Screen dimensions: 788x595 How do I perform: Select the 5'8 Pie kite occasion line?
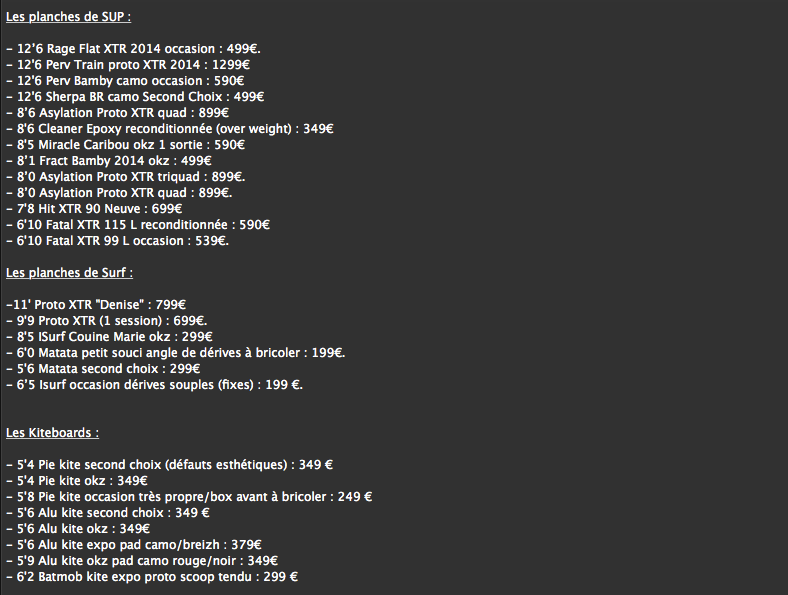(189, 496)
